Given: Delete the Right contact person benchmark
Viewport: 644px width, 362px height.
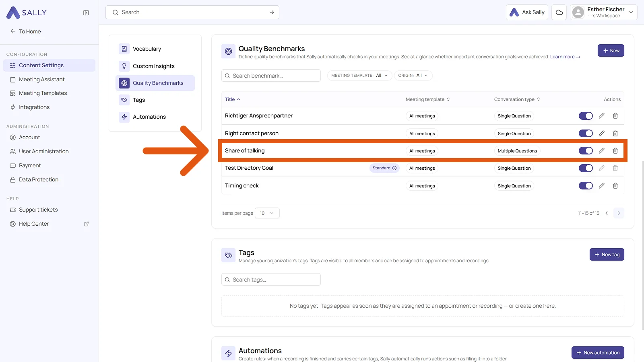Looking at the screenshot, I should 615,134.
